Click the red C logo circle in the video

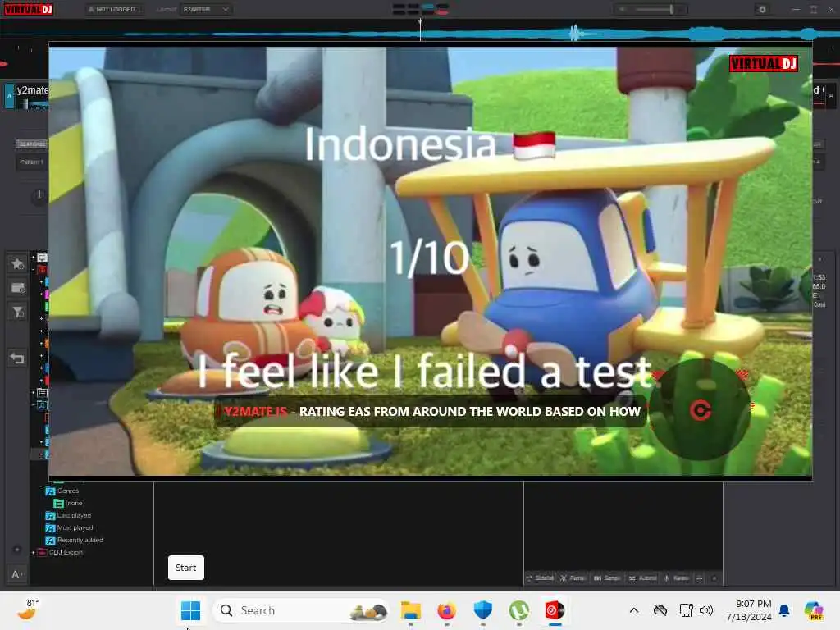point(701,410)
